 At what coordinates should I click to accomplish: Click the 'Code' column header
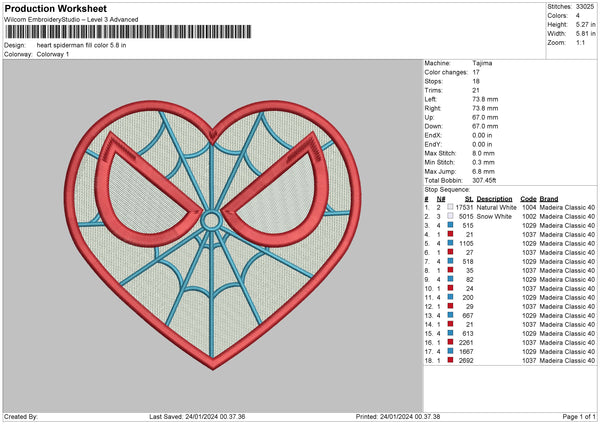[x=528, y=199]
